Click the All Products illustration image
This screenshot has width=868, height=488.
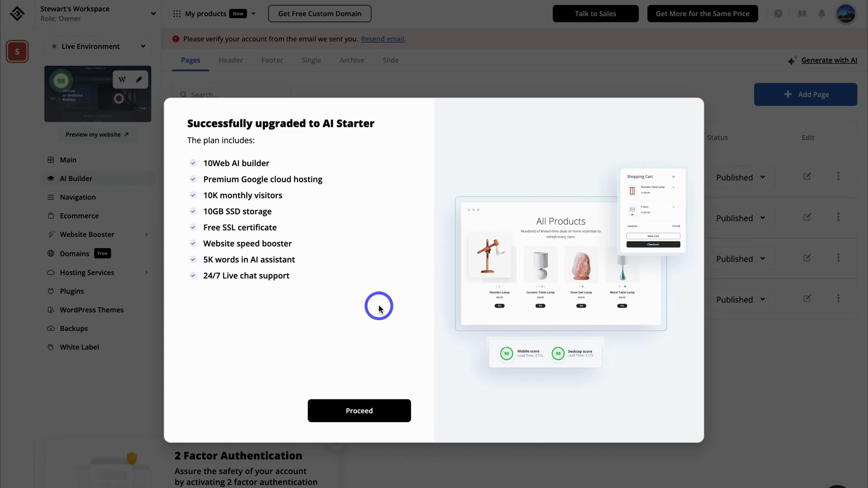pyautogui.click(x=561, y=264)
